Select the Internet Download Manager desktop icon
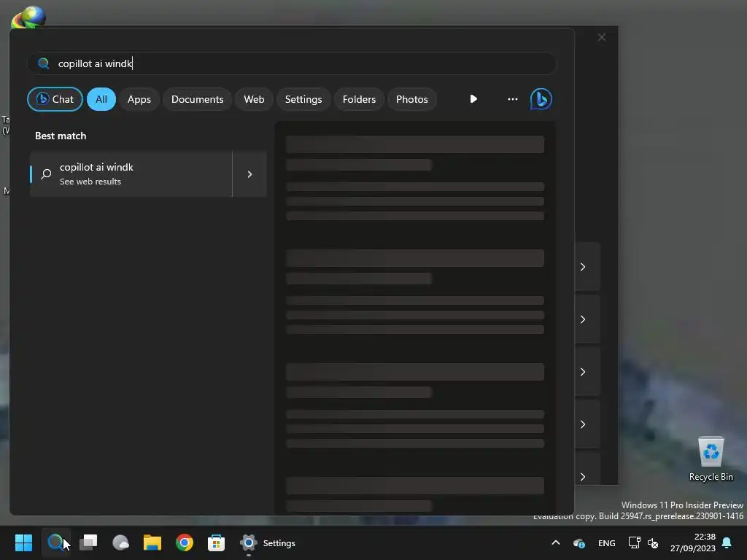This screenshot has width=747, height=560. click(28, 17)
